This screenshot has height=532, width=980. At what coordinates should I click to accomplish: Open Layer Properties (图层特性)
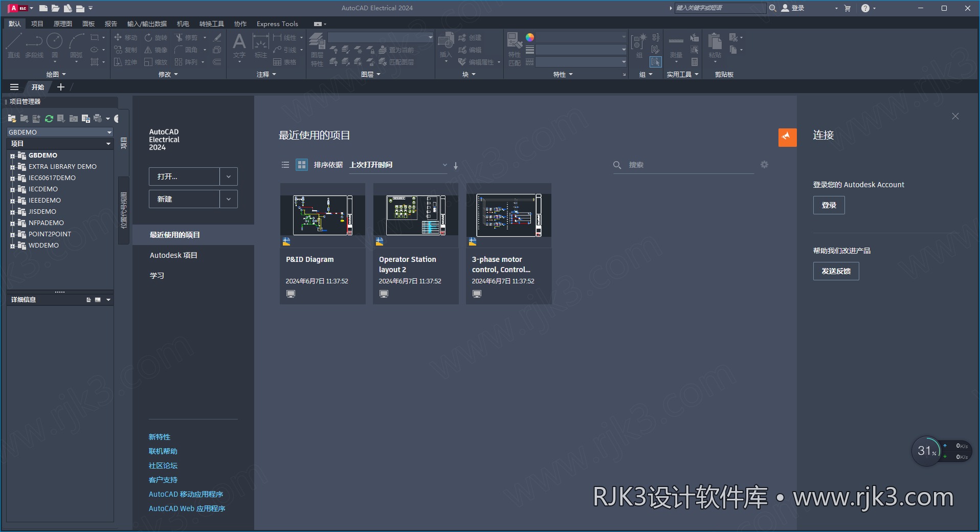317,49
